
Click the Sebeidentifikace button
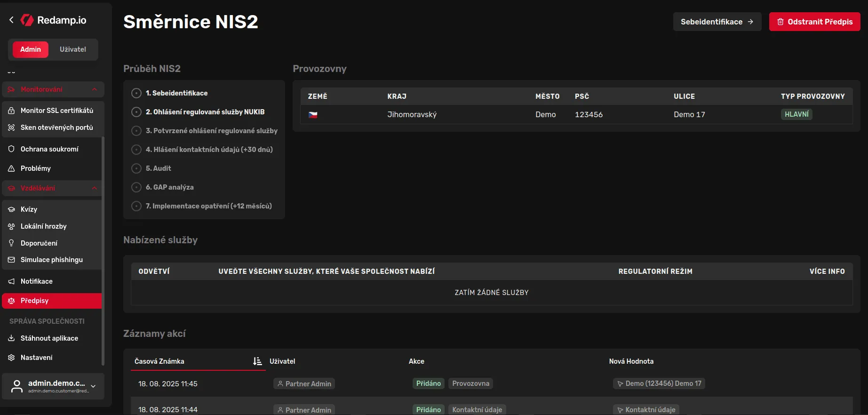(x=717, y=22)
